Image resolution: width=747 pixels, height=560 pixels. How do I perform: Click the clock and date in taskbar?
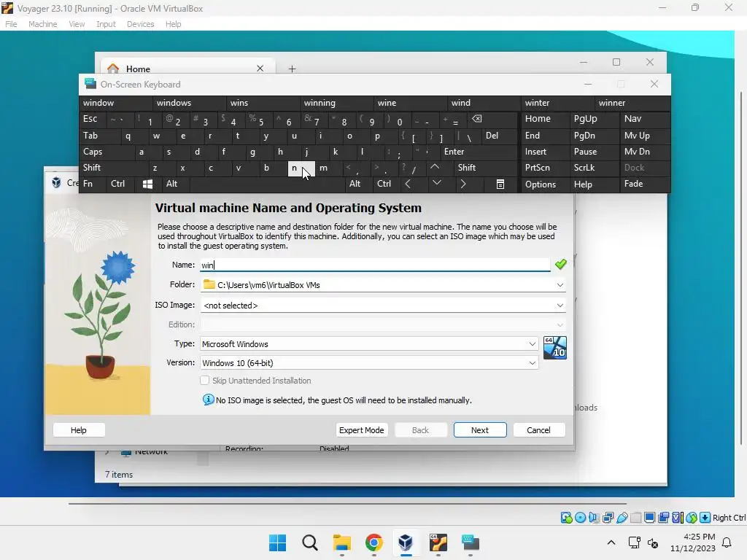pyautogui.click(x=693, y=542)
